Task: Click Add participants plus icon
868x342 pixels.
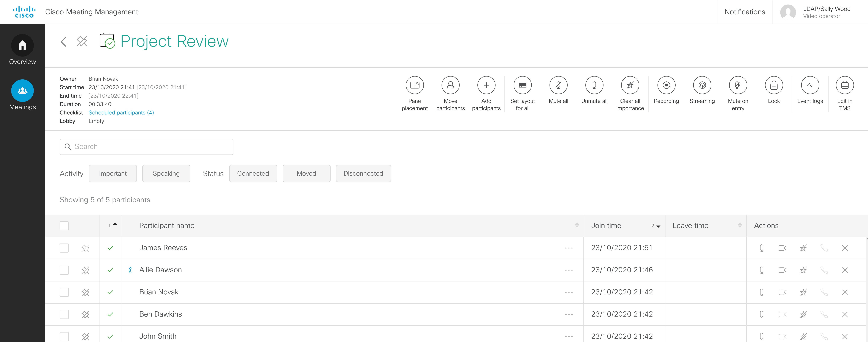Action: (x=486, y=86)
